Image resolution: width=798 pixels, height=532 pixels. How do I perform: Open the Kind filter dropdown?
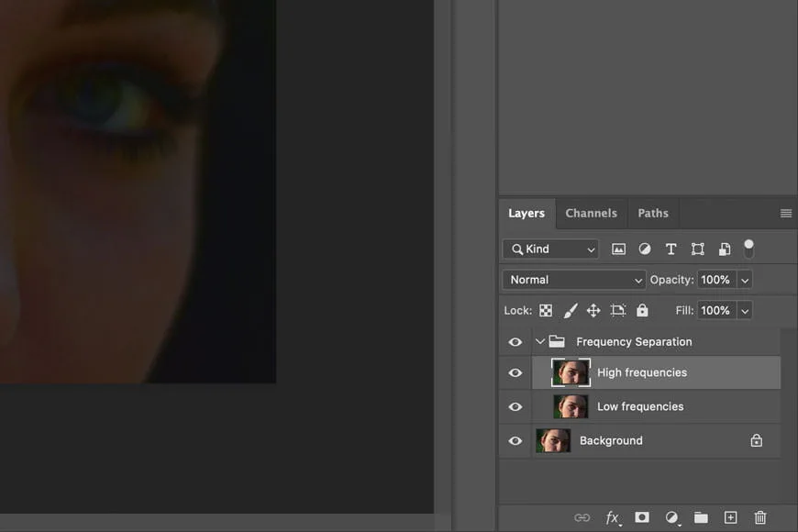(550, 249)
